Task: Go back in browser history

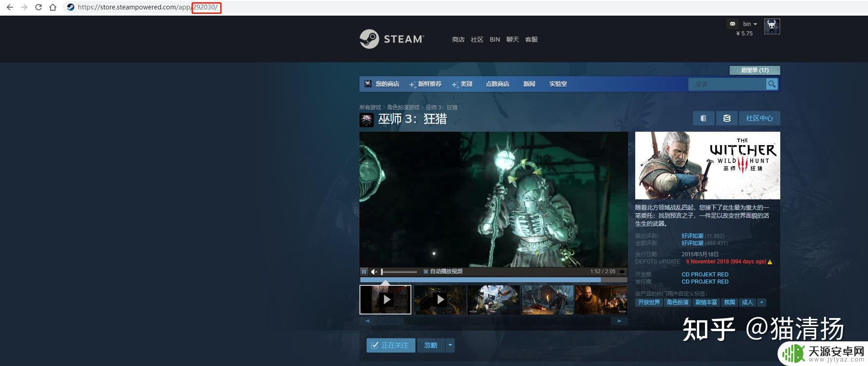Action: [x=10, y=7]
